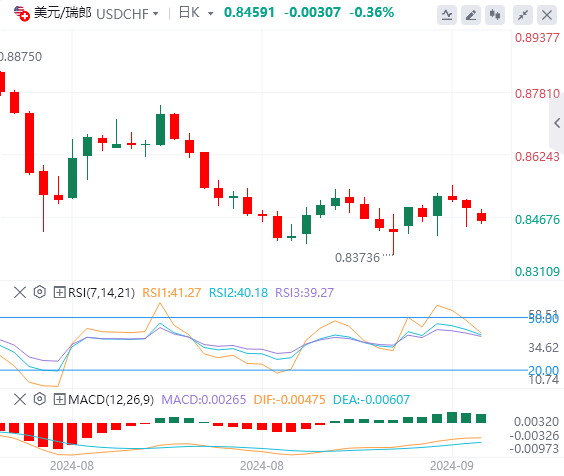The image size is (564, 476).
Task: Click current price 0.84591
Action: [x=249, y=13]
